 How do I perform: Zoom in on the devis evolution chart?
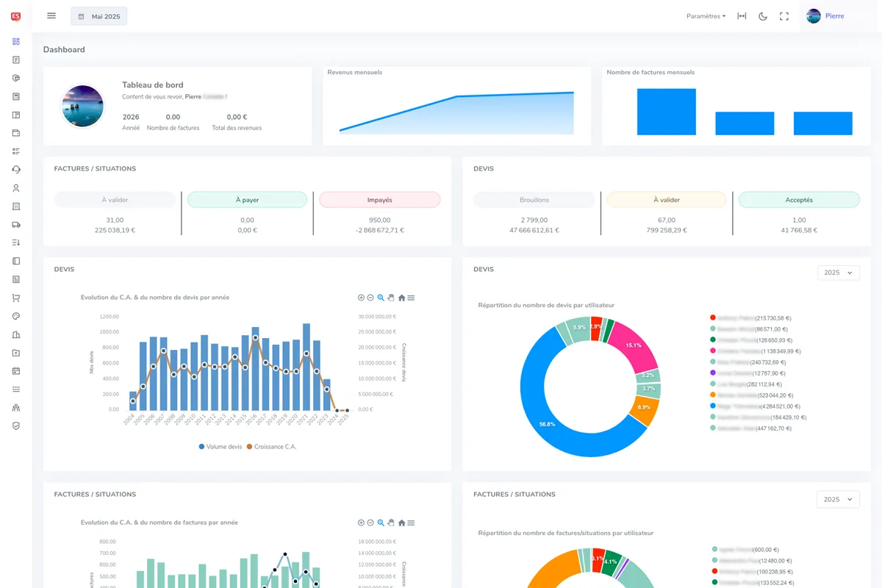click(x=361, y=298)
